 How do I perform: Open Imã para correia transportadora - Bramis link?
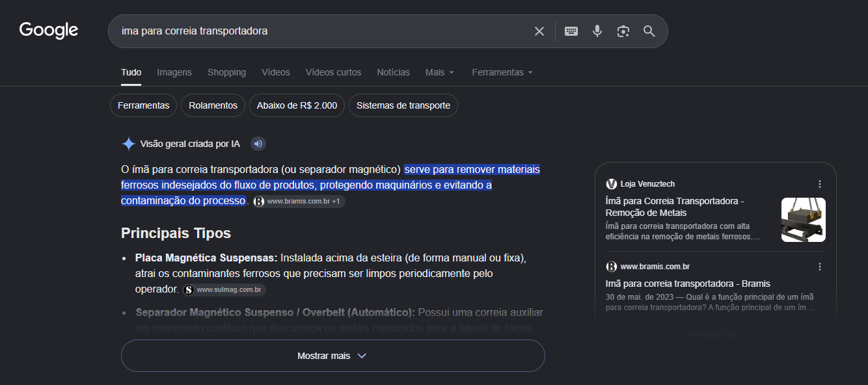pyautogui.click(x=688, y=284)
